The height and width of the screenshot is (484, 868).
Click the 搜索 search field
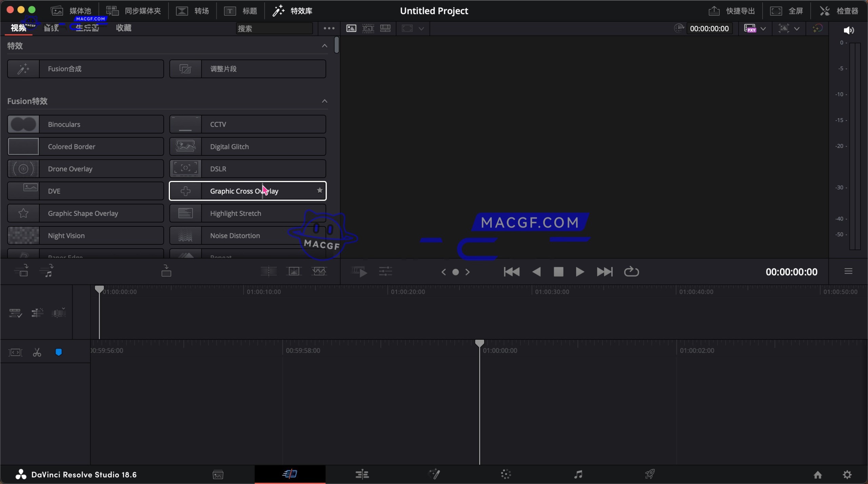(x=275, y=29)
